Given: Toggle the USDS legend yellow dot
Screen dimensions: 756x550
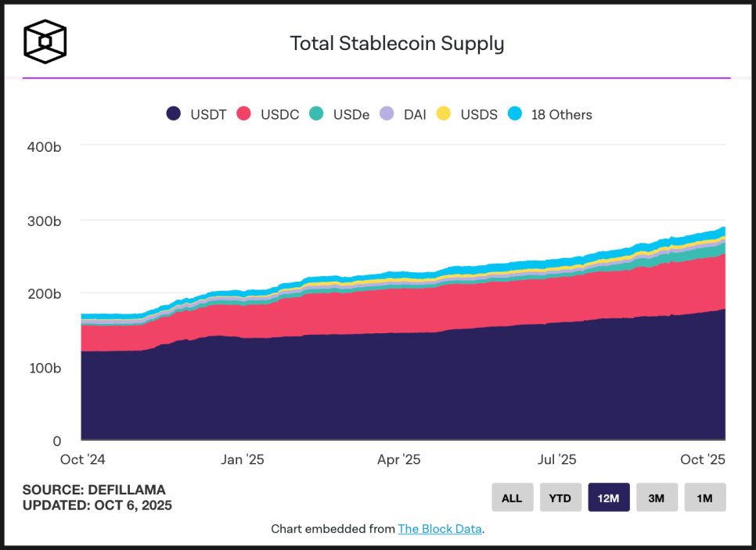Looking at the screenshot, I should click(x=444, y=114).
